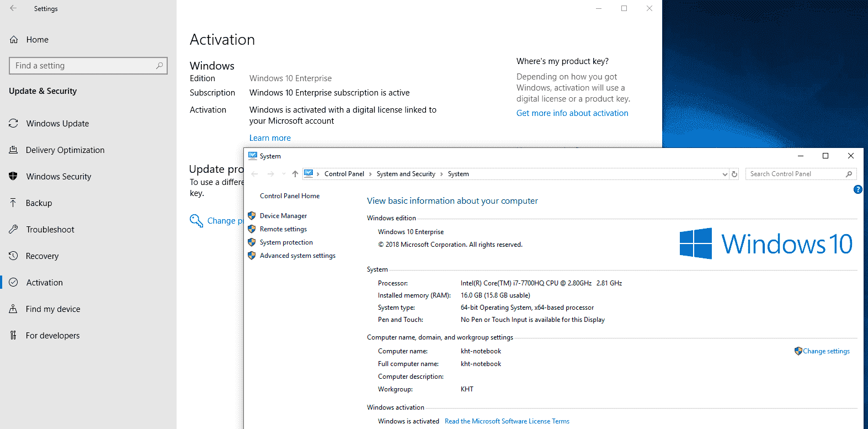Click the Change product key link text

(225, 221)
